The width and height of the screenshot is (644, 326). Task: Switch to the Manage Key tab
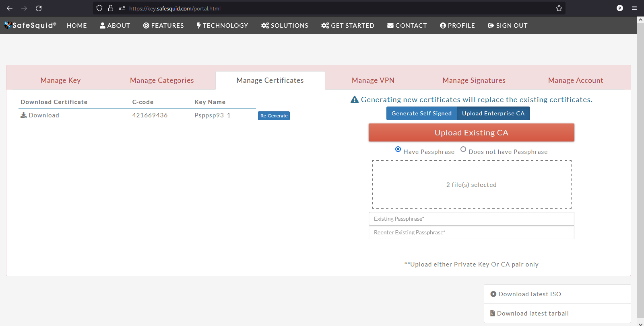(61, 80)
